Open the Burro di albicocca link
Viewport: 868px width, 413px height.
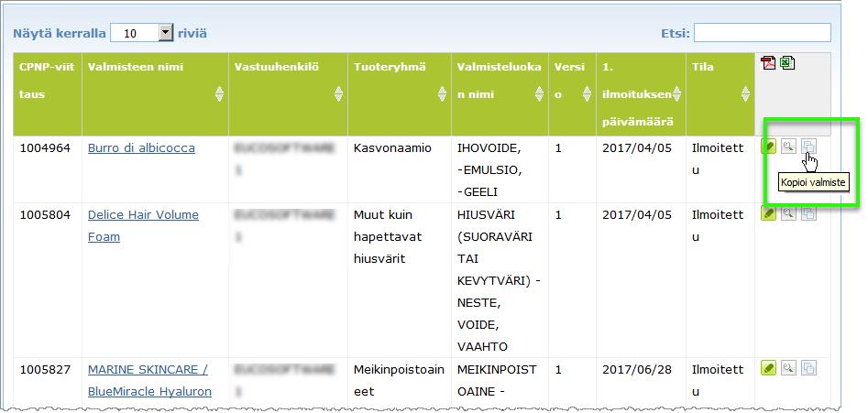point(141,148)
